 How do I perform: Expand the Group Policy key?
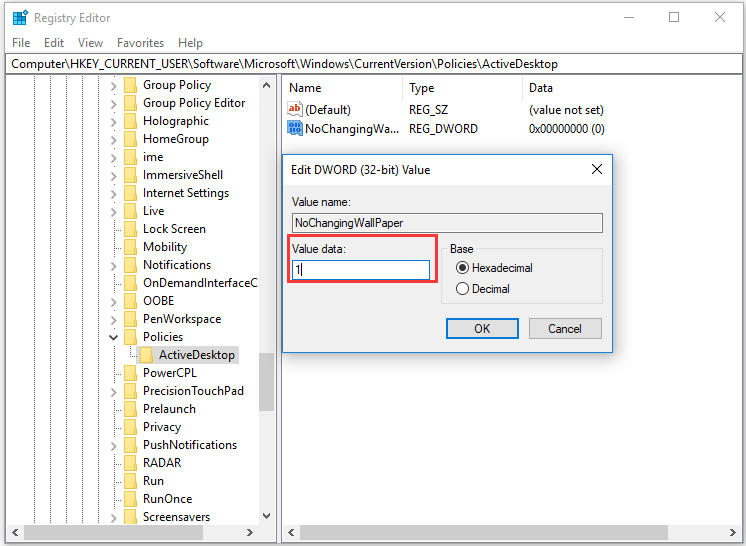pos(113,86)
